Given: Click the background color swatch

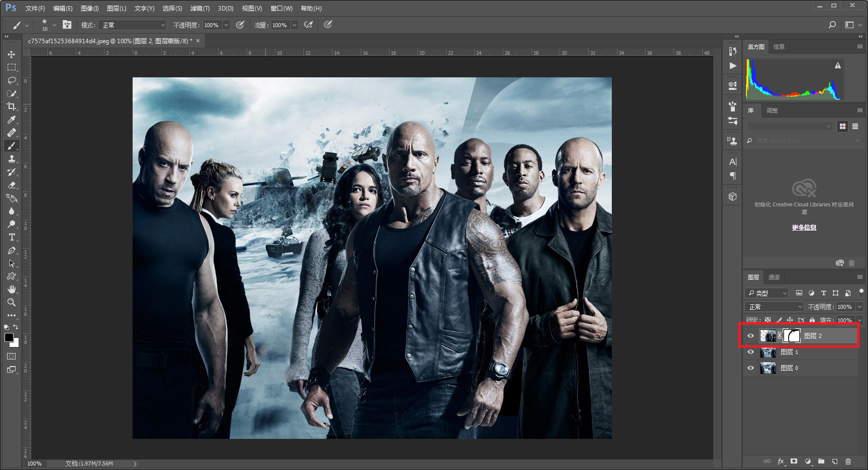Looking at the screenshot, I should click(x=16, y=343).
